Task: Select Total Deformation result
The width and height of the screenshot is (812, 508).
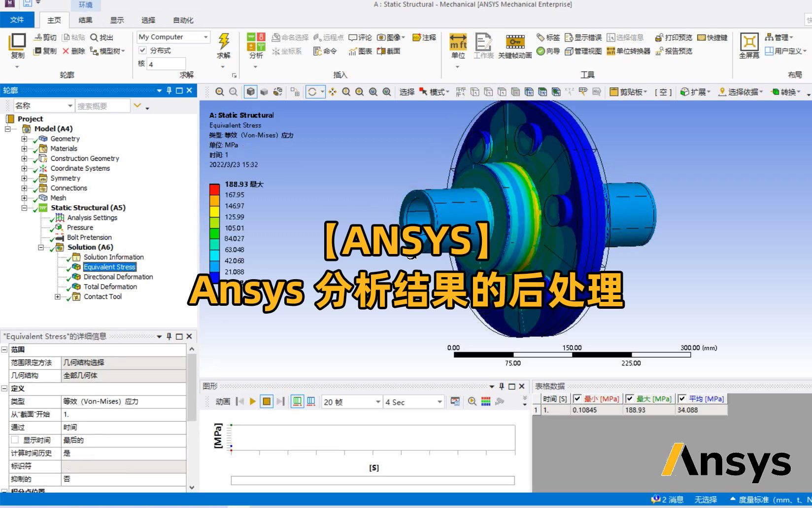Action: coord(110,287)
